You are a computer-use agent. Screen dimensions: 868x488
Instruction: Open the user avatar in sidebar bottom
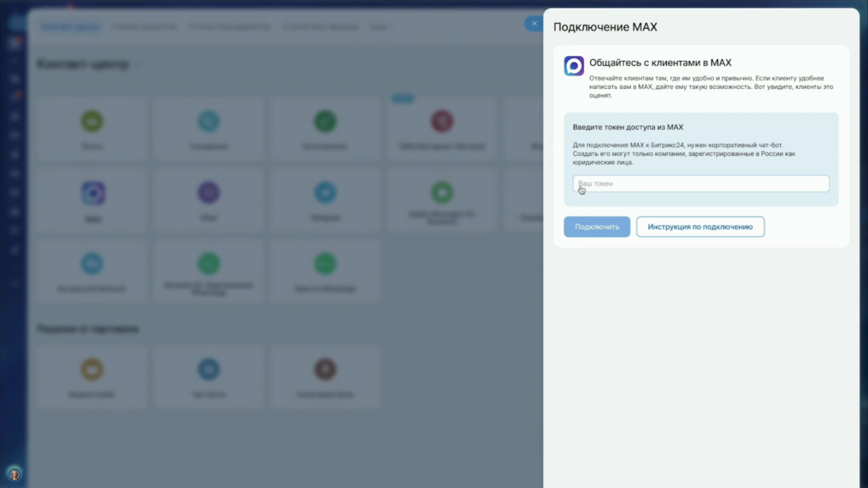pos(14,474)
